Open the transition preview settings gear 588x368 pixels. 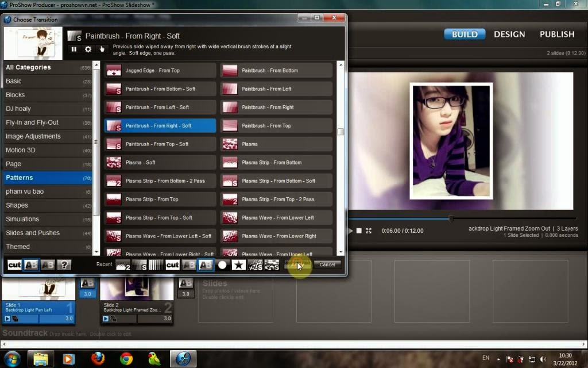point(88,49)
